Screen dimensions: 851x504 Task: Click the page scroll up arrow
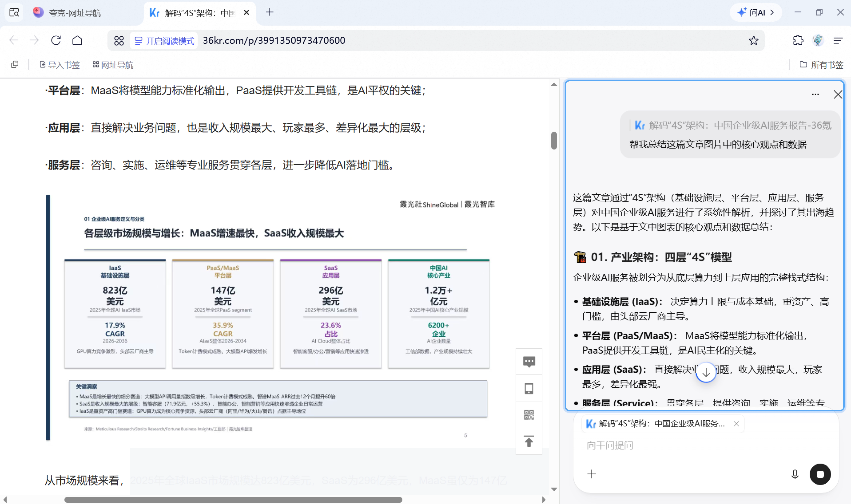(x=554, y=84)
